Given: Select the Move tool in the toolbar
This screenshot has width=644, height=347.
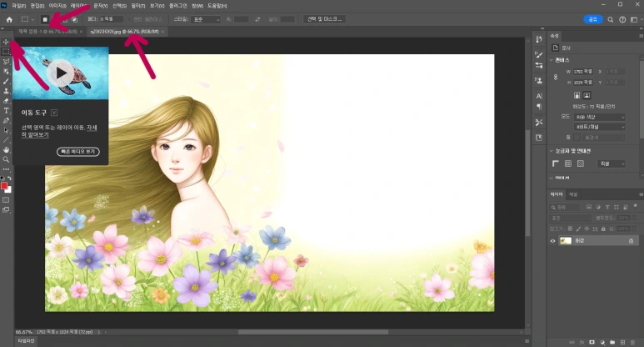Looking at the screenshot, I should pyautogui.click(x=6, y=42).
